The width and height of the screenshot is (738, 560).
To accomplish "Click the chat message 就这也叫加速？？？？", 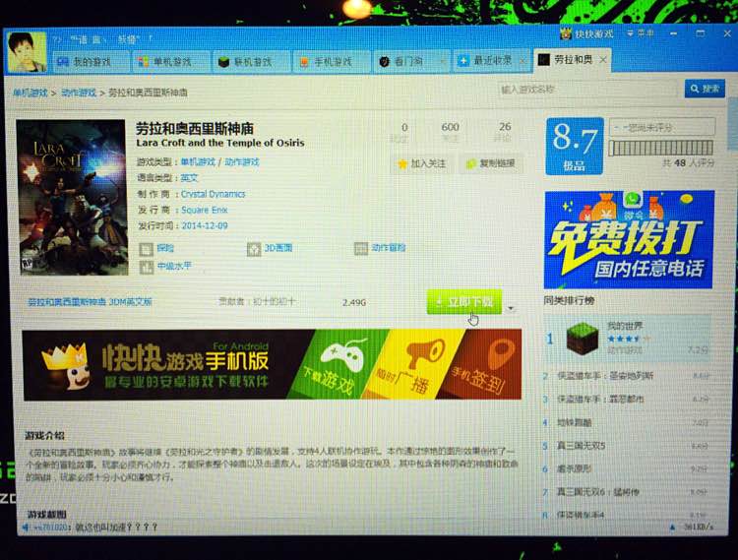I will 116,528.
